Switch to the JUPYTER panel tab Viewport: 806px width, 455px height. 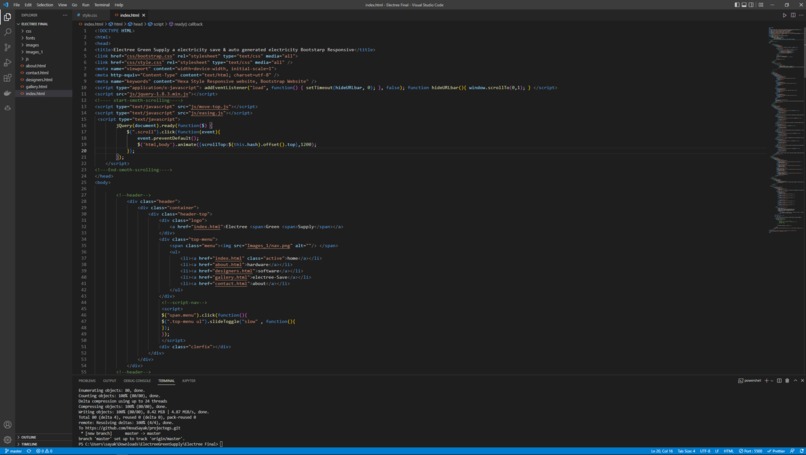189,380
